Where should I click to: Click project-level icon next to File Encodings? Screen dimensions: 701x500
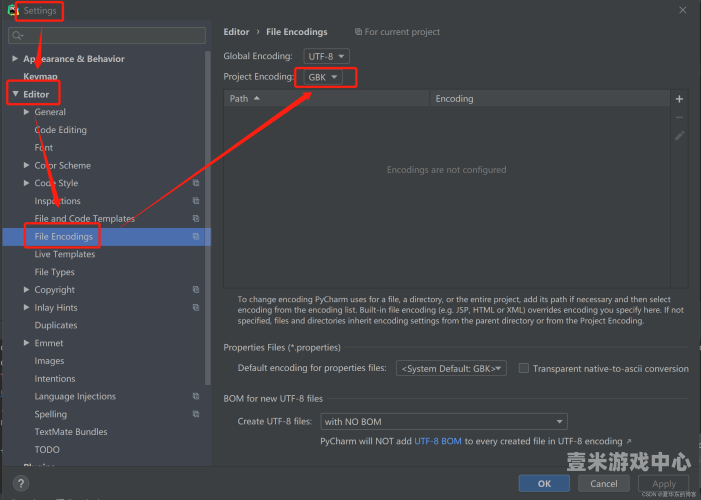tap(196, 236)
